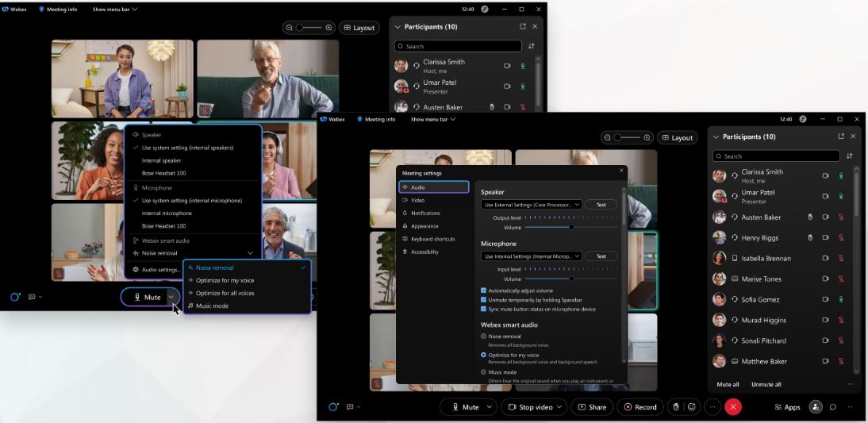
Task: Click the participant Search field in front window
Action: click(x=776, y=156)
